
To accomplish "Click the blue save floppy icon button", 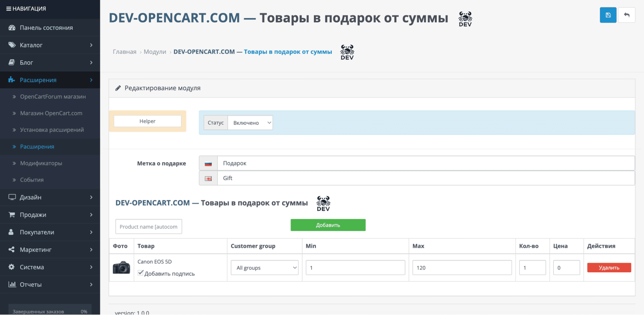I will (608, 15).
